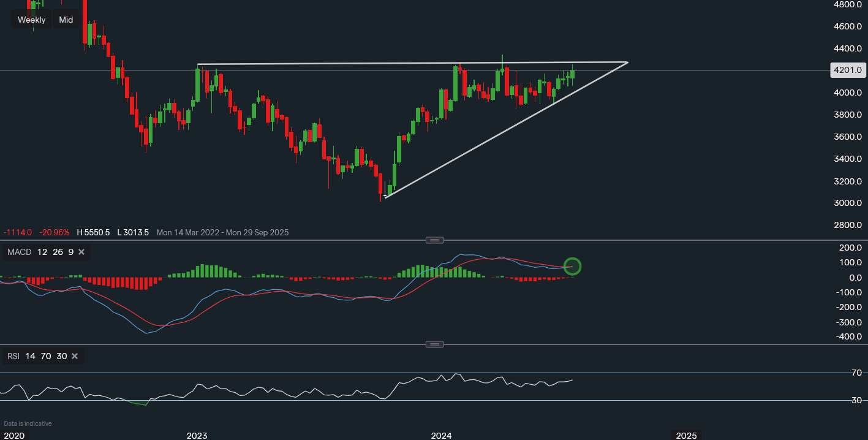The height and width of the screenshot is (440, 868).
Task: Remove the MACD indicator with its X
Action: (81, 252)
